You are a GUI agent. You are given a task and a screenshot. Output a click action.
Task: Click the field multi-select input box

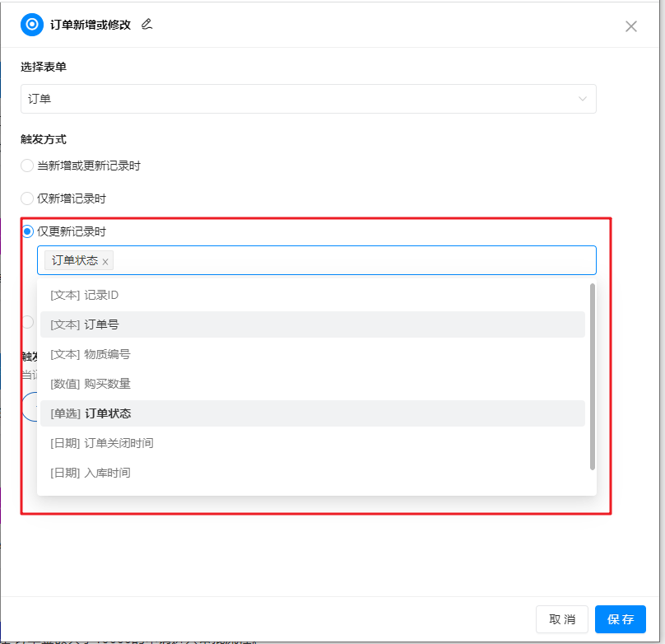pyautogui.click(x=354, y=260)
